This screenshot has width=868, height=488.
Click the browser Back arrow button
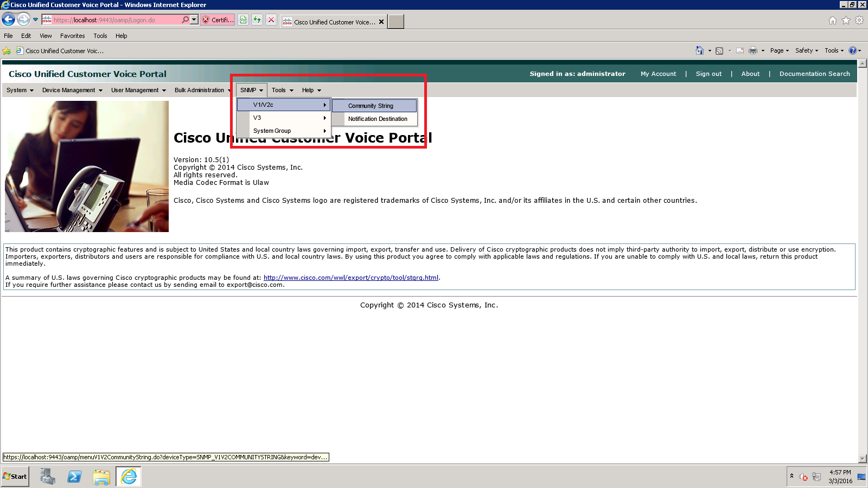8,20
